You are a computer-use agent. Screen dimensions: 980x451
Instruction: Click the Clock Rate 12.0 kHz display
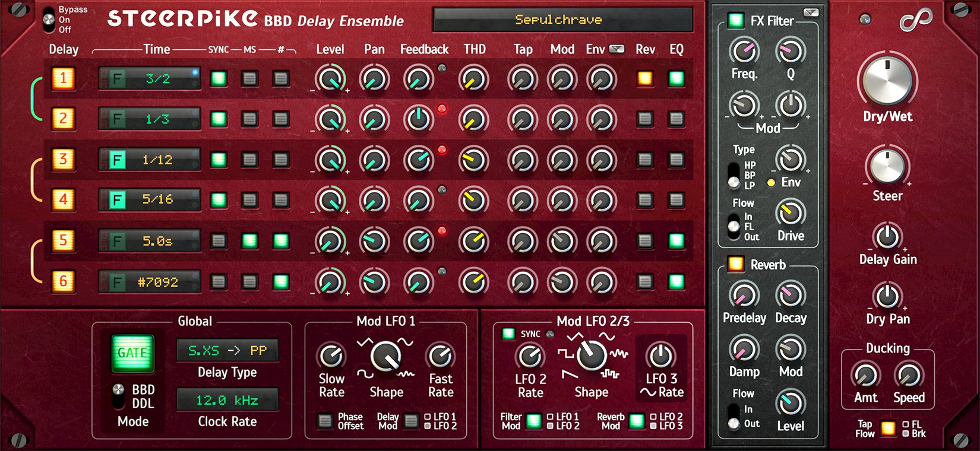tap(227, 400)
